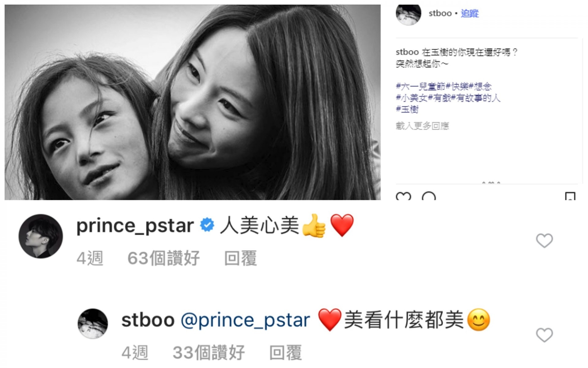Like stboo's reply with heart icon
The width and height of the screenshot is (588, 368).
[x=544, y=335]
